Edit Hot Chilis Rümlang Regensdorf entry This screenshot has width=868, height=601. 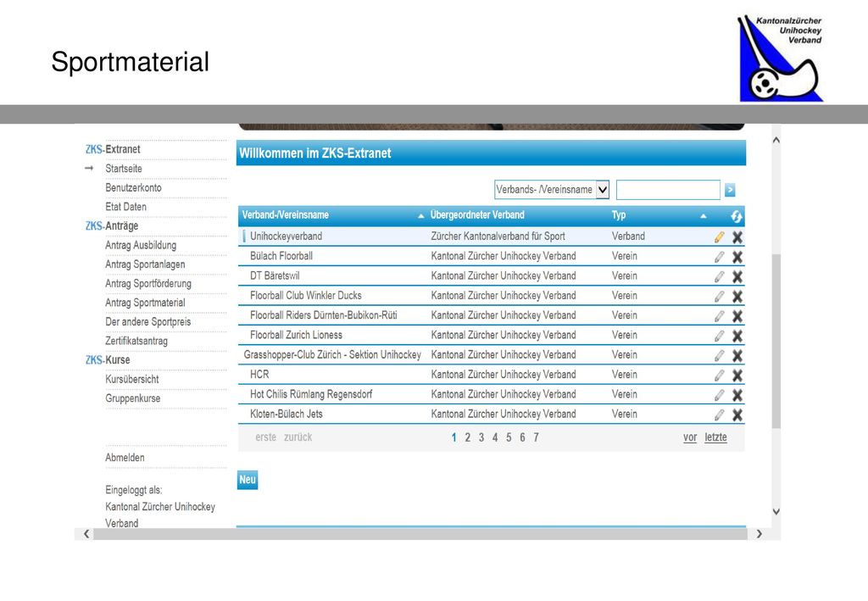(x=719, y=395)
